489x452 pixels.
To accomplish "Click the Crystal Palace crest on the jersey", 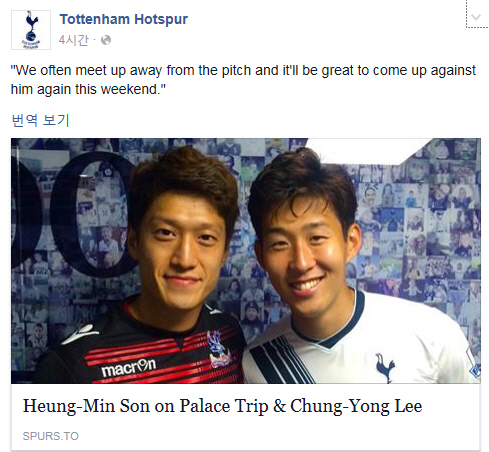I will [x=216, y=349].
